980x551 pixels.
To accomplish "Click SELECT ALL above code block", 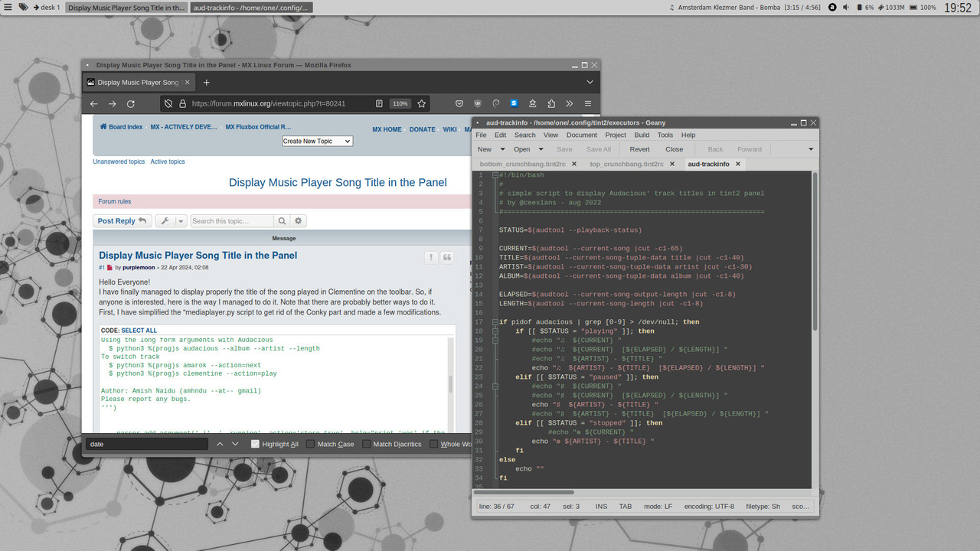I will tap(139, 331).
